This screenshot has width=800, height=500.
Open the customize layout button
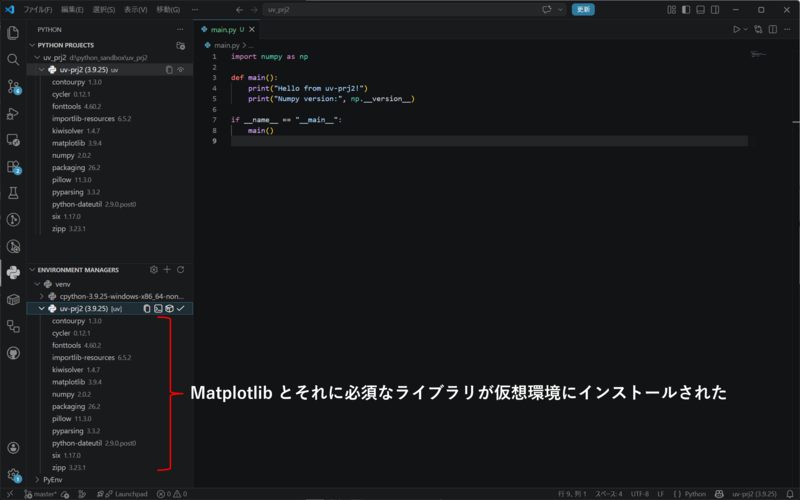[x=671, y=10]
